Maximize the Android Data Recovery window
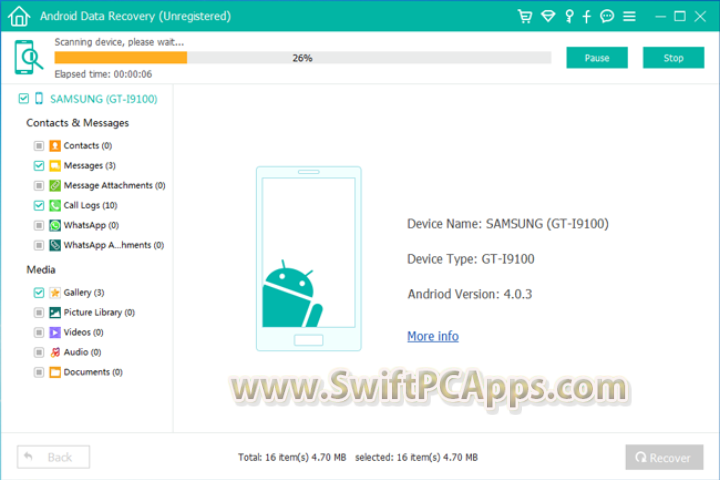Image resolution: width=720 pixels, height=480 pixels. (x=680, y=17)
